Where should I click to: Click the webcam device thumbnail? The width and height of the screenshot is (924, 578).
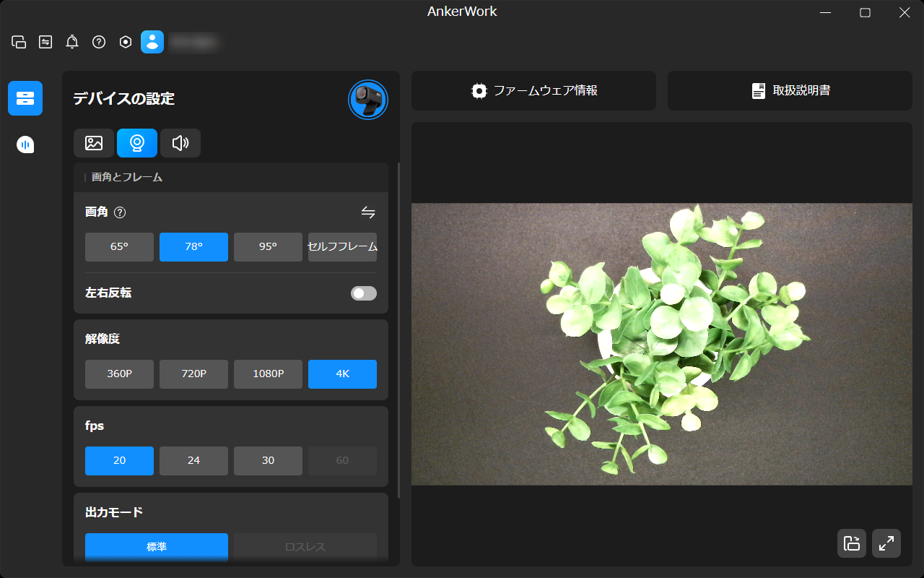(368, 100)
